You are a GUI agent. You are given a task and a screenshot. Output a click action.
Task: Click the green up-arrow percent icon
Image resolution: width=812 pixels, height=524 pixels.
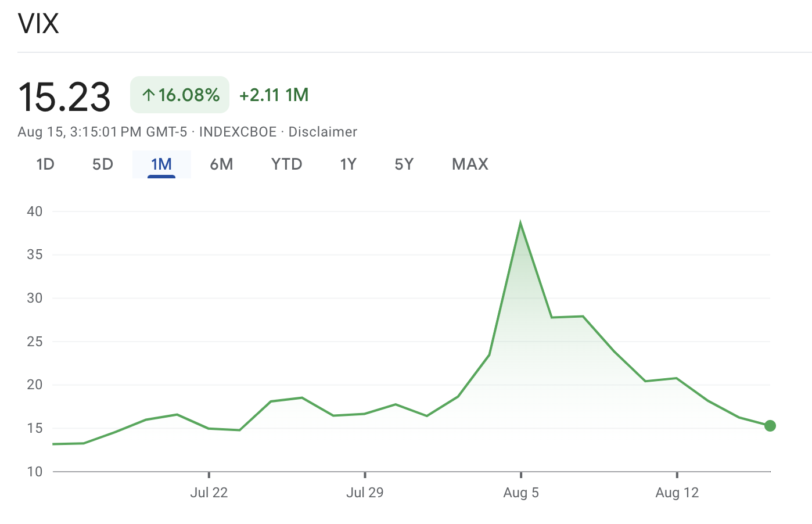click(x=148, y=95)
